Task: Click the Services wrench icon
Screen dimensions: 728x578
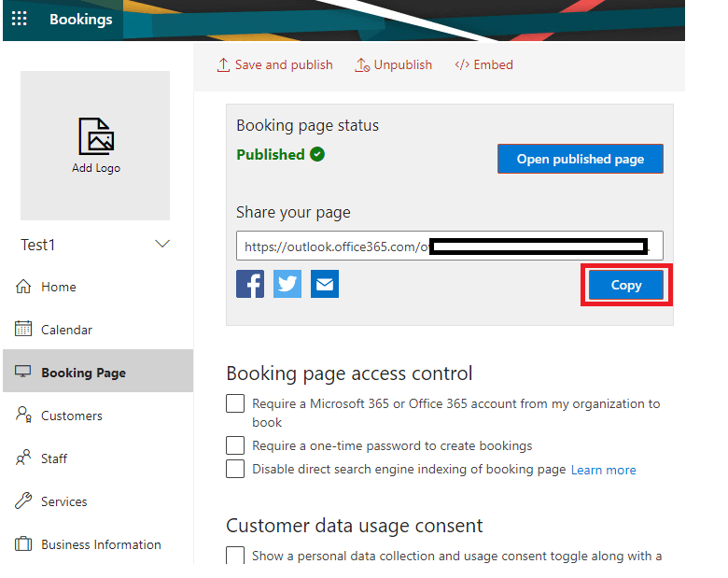Action: click(23, 500)
